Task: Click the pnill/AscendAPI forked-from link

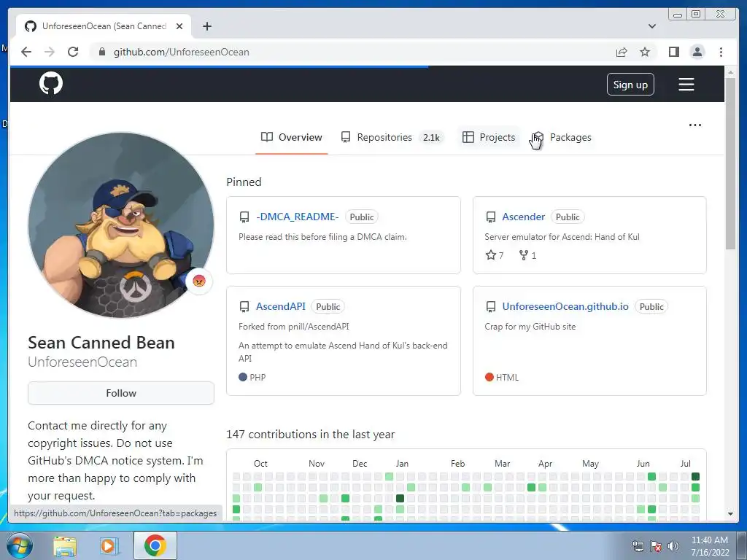Action: click(317, 327)
